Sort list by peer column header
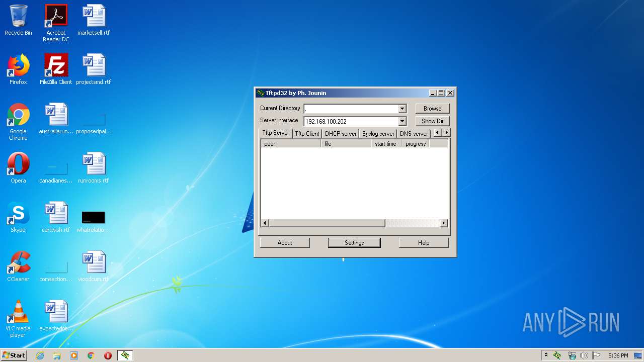 291,144
